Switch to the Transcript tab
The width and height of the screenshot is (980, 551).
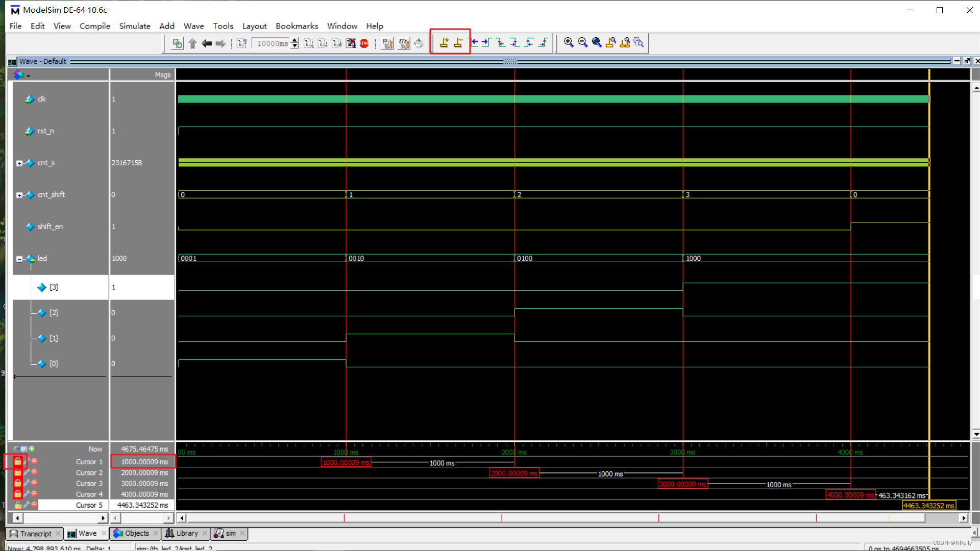pos(36,533)
